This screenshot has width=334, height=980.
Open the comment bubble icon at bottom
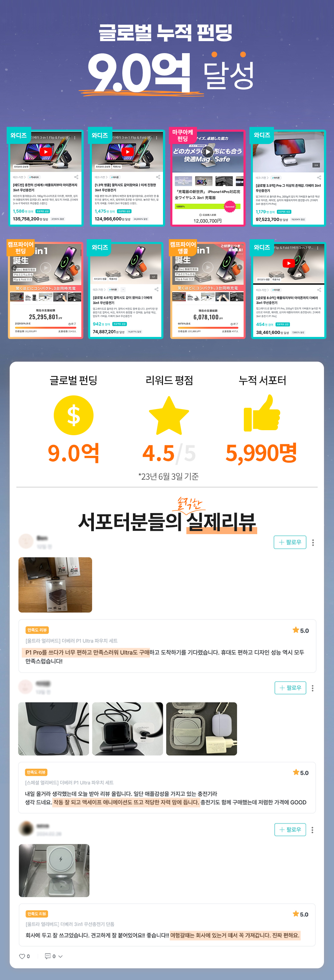pyautogui.click(x=47, y=956)
